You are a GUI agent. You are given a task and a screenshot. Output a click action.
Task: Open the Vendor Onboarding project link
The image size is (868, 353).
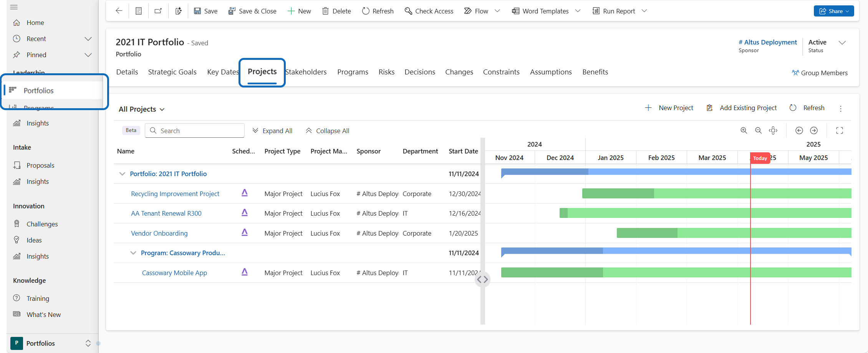click(159, 233)
